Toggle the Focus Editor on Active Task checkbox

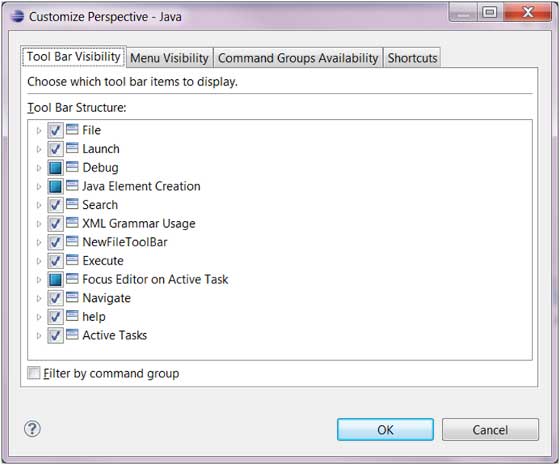55,279
